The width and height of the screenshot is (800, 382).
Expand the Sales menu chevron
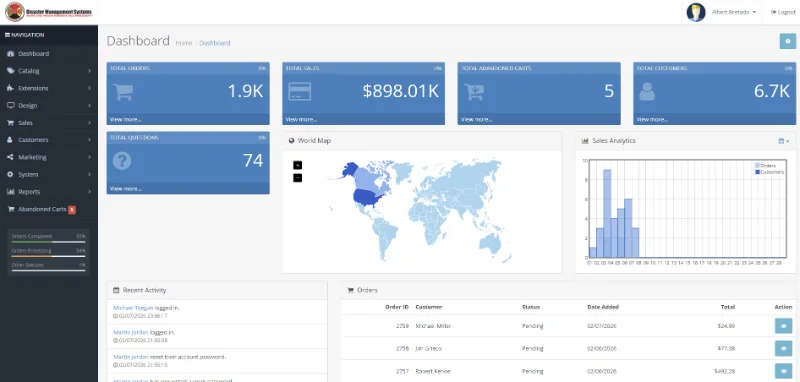click(89, 123)
